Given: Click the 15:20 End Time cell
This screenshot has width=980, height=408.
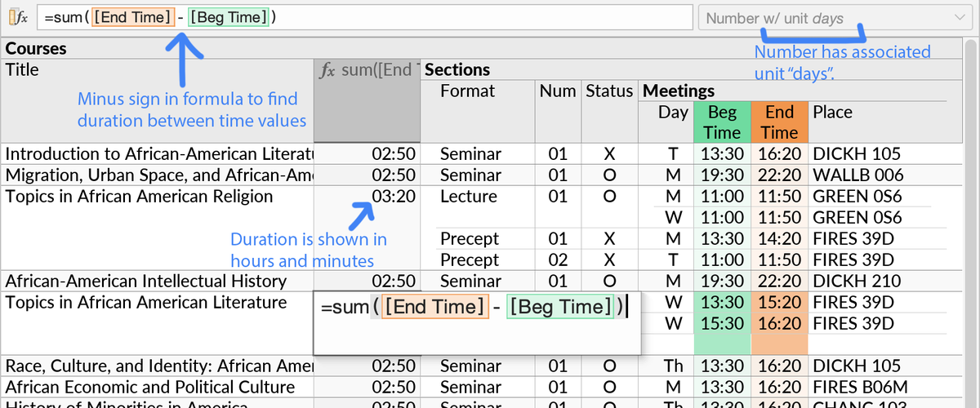Looking at the screenshot, I should (780, 302).
